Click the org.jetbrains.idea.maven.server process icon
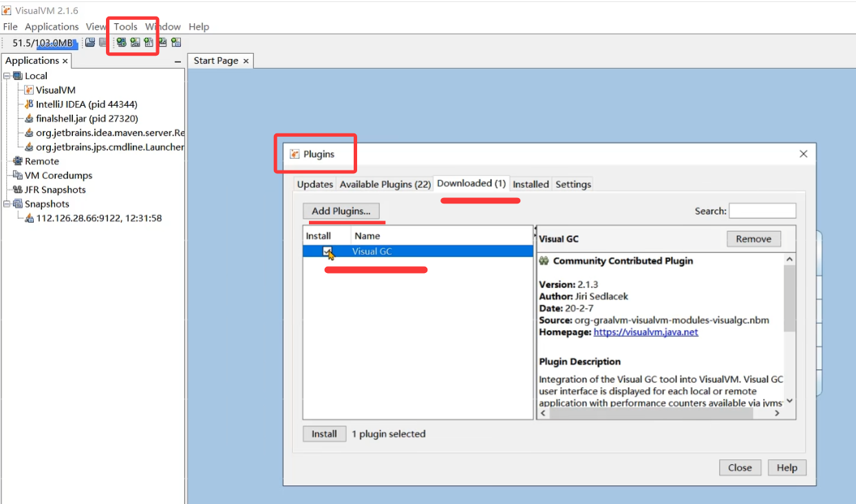This screenshot has height=504, width=856. [x=29, y=133]
